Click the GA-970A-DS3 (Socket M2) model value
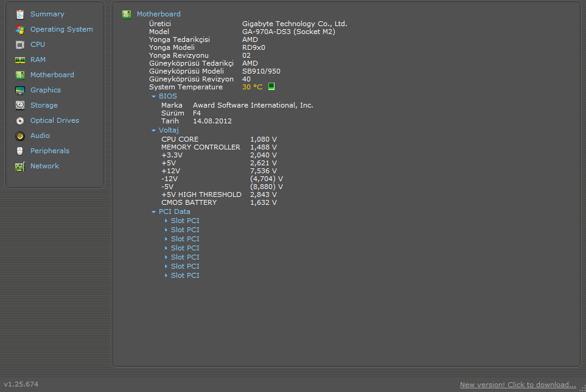Image resolution: width=586 pixels, height=392 pixels. [288, 32]
